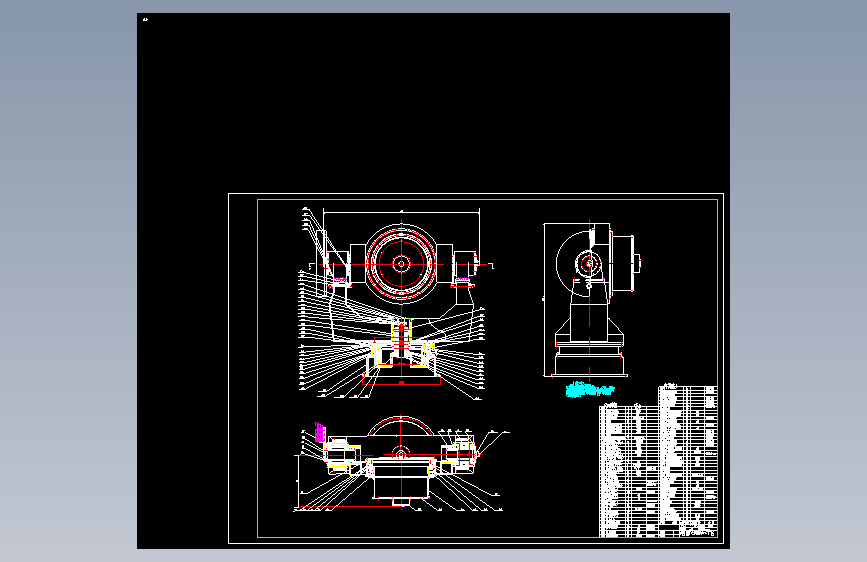This screenshot has width=867, height=562.
Task: Select the side elevation view drawing at the right
Action: (592, 299)
